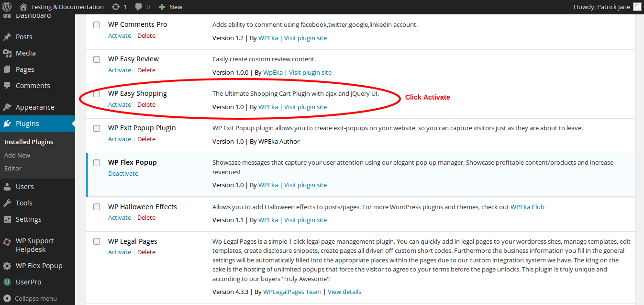Open the plugin Editor menu item
The height and width of the screenshot is (305, 644).
[x=13, y=168]
